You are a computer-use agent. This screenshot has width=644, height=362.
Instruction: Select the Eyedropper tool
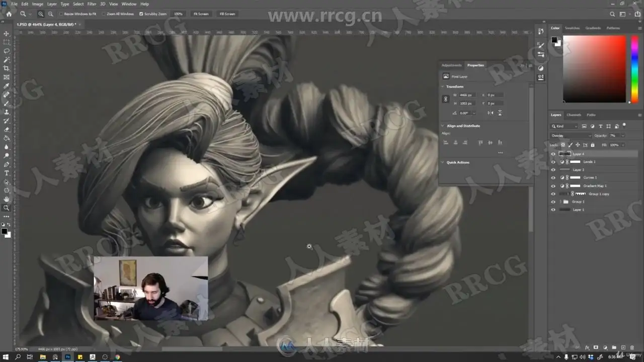coord(7,86)
